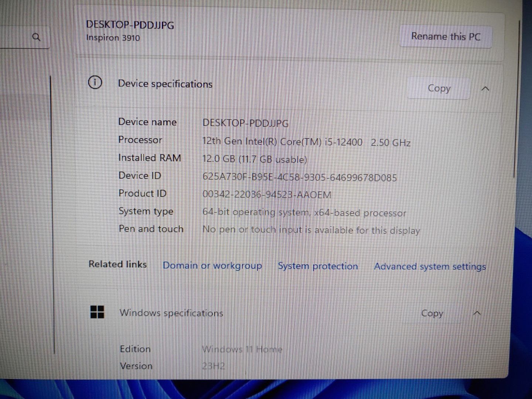Screen dimensions: 532x399
Task: Collapse the Windows specifications section
Action: (x=477, y=313)
